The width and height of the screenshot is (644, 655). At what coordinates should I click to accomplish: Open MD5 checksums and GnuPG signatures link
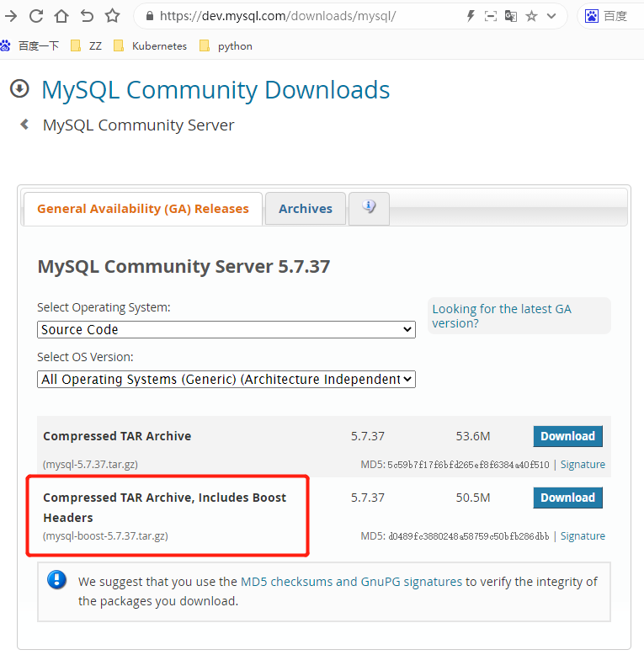(352, 582)
